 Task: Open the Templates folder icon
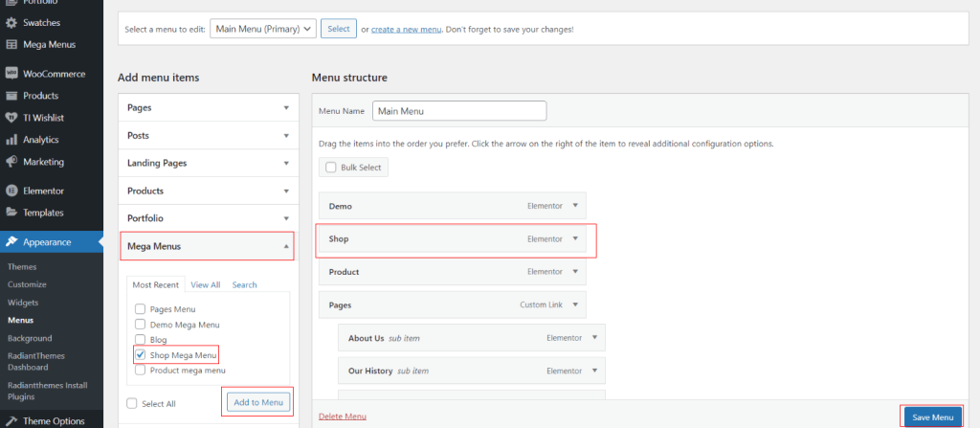point(11,213)
